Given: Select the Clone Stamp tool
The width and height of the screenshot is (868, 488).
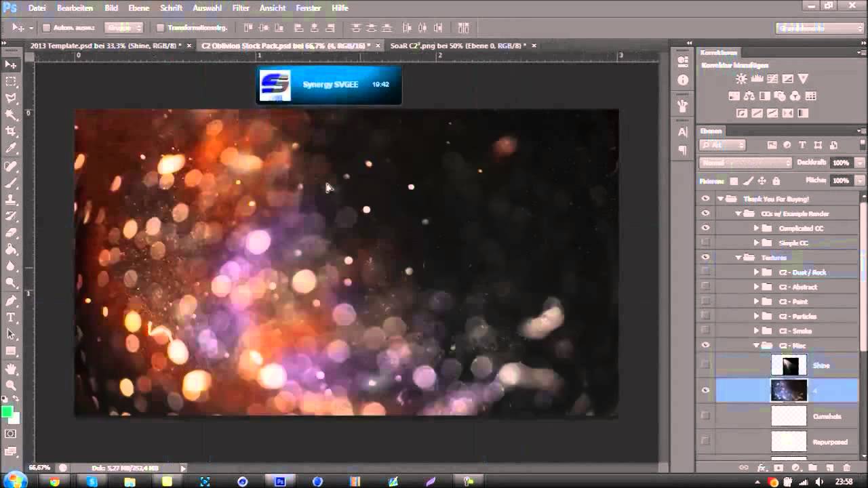Looking at the screenshot, I should point(11,200).
